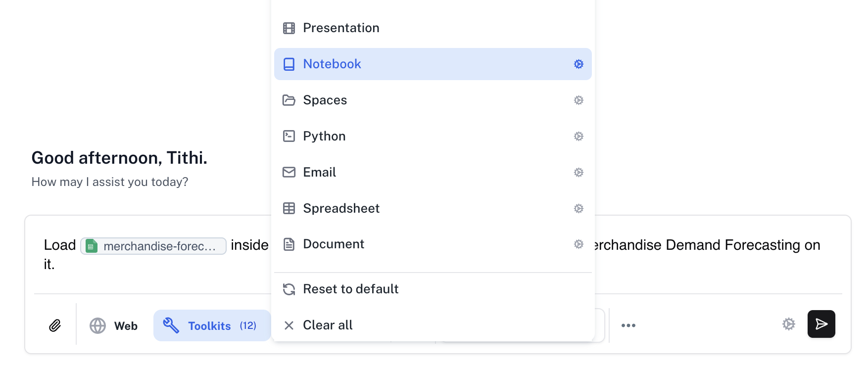Open settings gear for Notebook toolkit
The width and height of the screenshot is (868, 367).
579,64
